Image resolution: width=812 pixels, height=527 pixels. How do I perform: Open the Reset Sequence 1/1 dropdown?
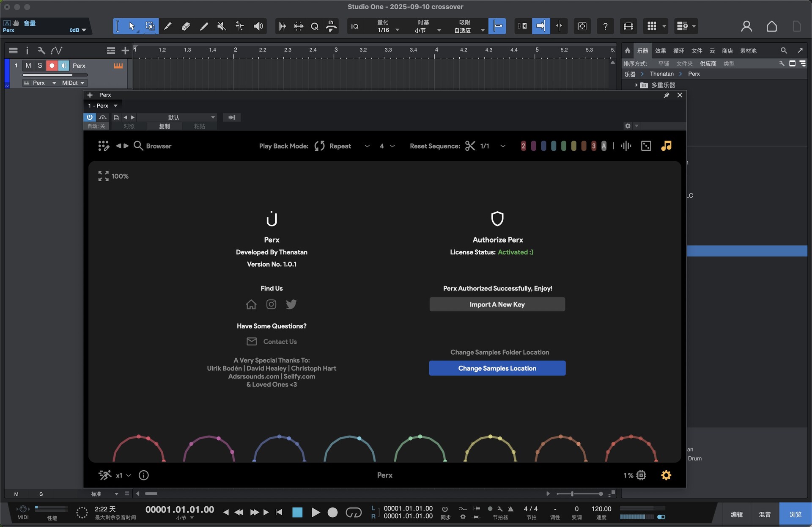tap(486, 146)
